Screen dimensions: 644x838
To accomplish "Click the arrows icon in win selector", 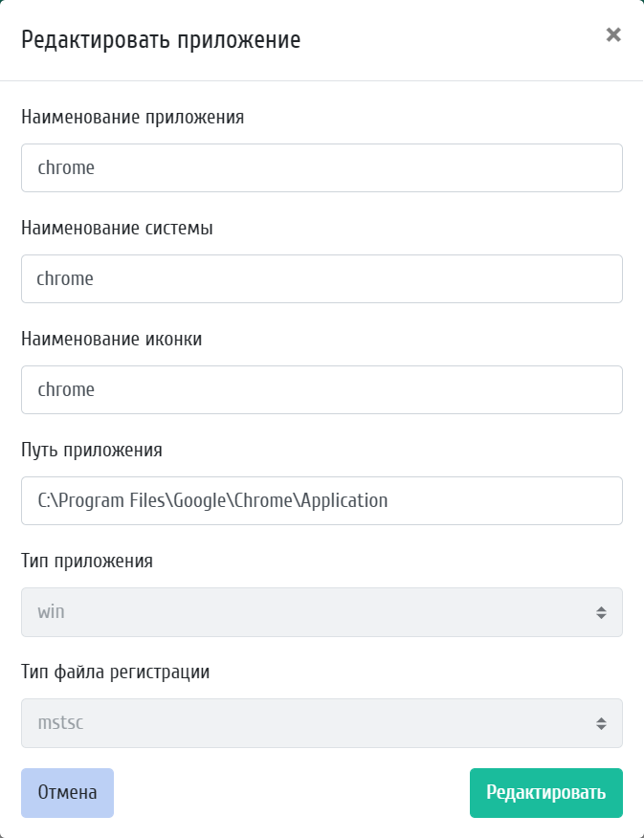I will (x=601, y=612).
